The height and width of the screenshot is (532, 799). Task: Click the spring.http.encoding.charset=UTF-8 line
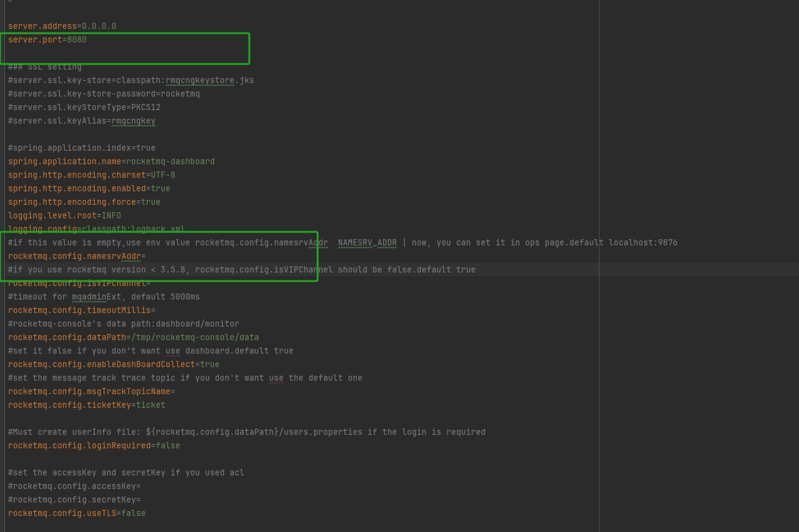tap(92, 175)
